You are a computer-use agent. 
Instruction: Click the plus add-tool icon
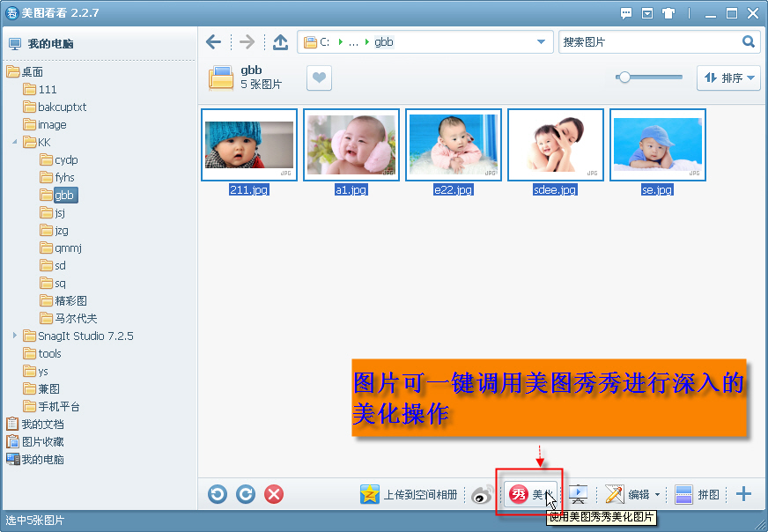click(743, 494)
